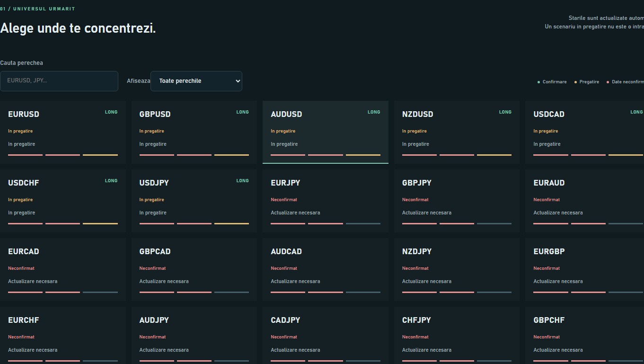644x364 pixels.
Task: Click the Cauta perechea label
Action: 22,63
